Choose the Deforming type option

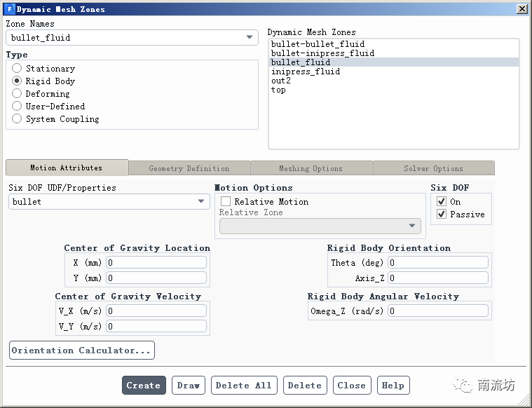tap(18, 94)
